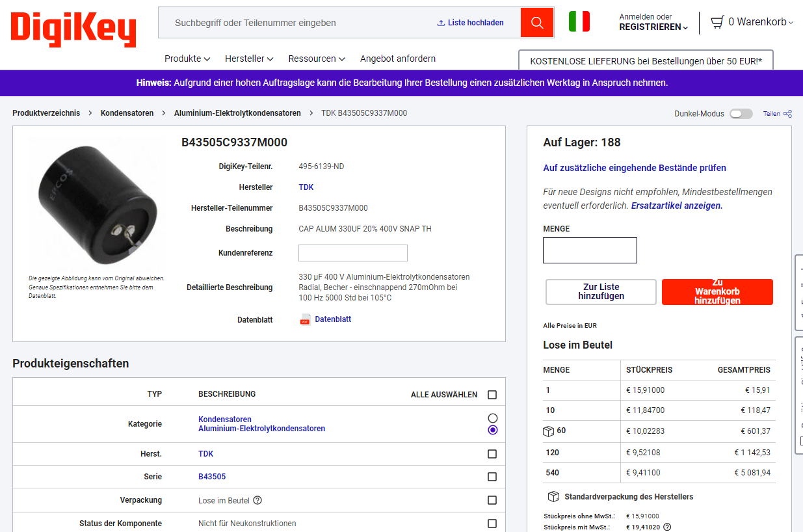Expand the Hersteller dropdown menu
The height and width of the screenshot is (532, 803).
[x=249, y=59]
